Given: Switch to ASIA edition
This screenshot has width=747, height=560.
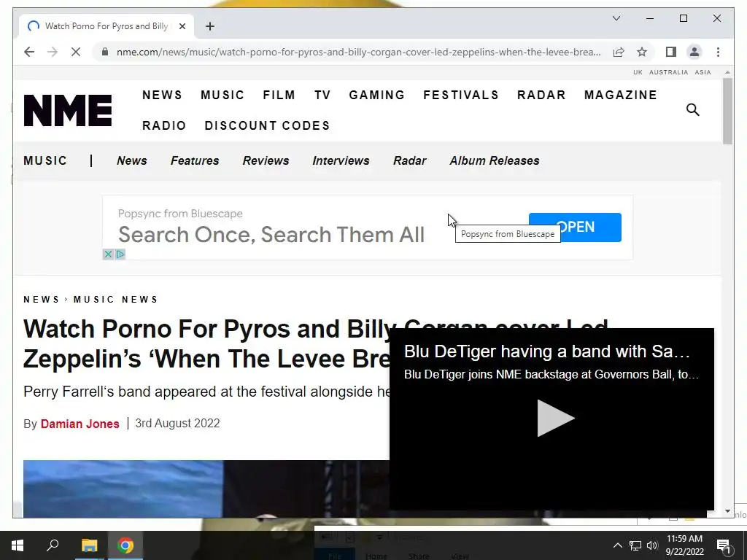Looking at the screenshot, I should click(703, 72).
